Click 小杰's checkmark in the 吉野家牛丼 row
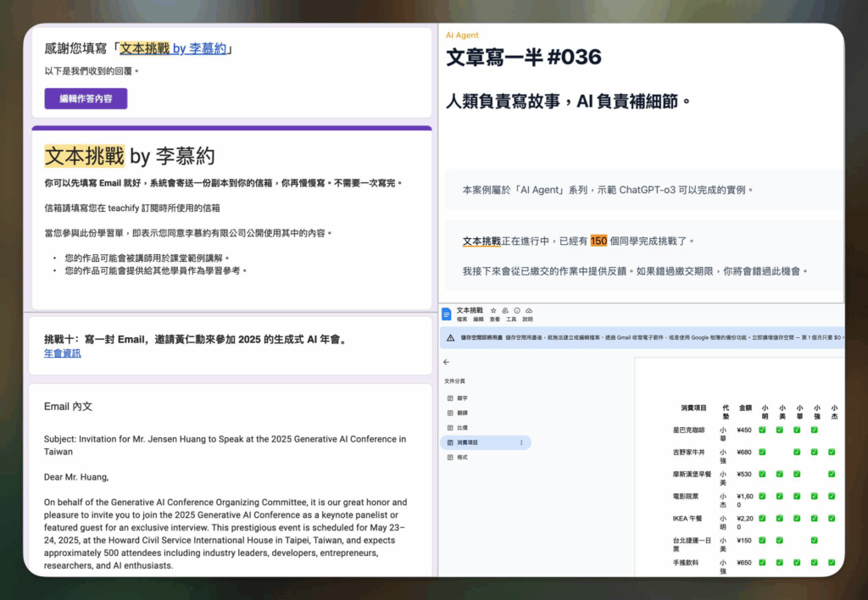The image size is (868, 600). click(x=831, y=452)
